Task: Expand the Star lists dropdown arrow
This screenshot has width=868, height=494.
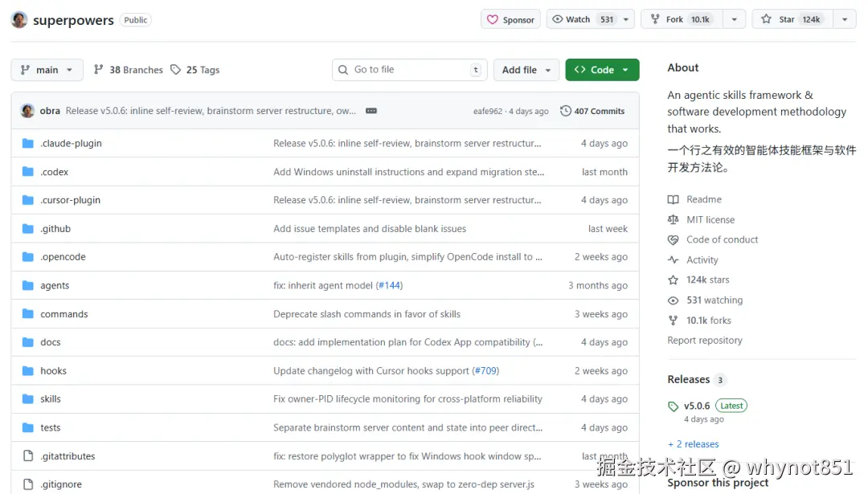Action: pos(845,19)
